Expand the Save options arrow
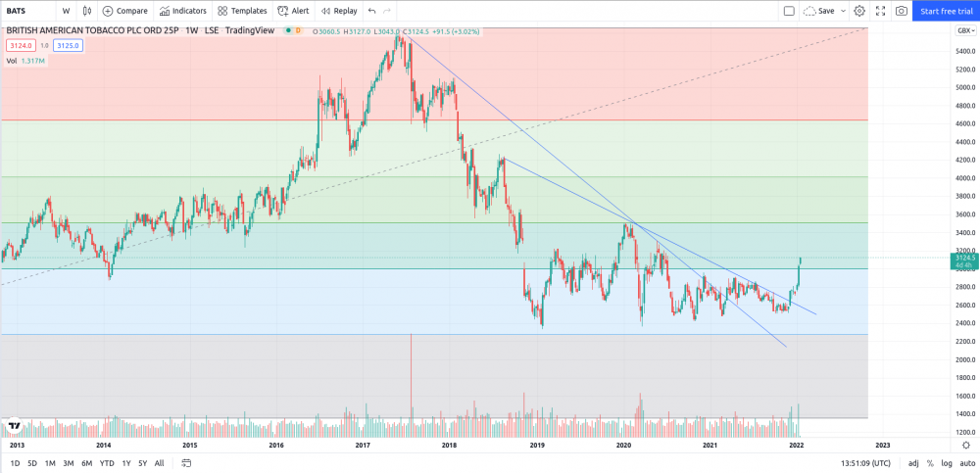 [x=843, y=11]
